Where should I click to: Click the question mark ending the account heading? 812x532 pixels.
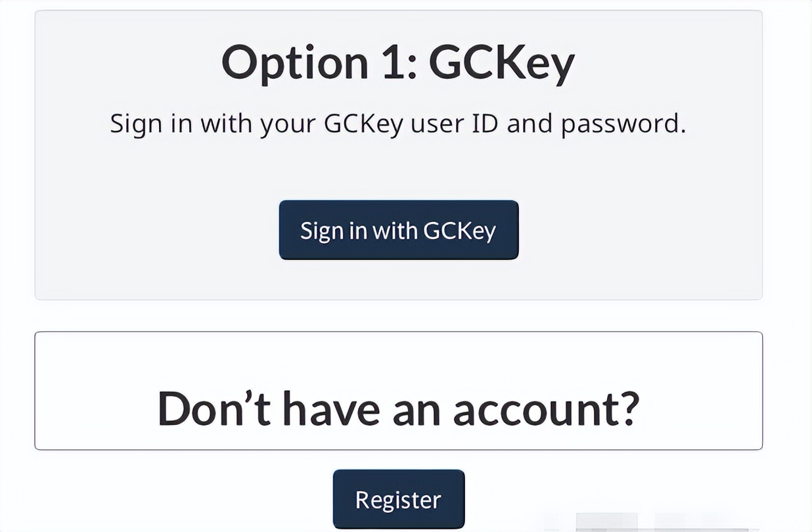tap(628, 409)
